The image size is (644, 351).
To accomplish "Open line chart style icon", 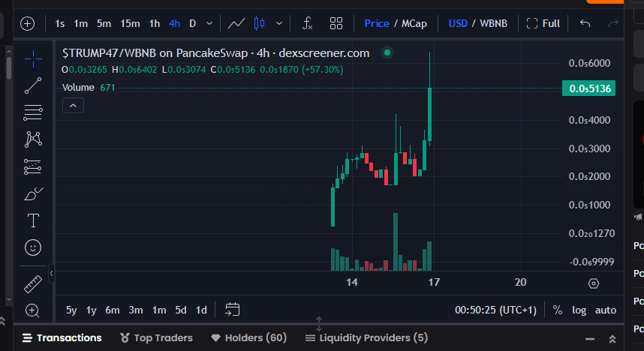I will point(236,23).
